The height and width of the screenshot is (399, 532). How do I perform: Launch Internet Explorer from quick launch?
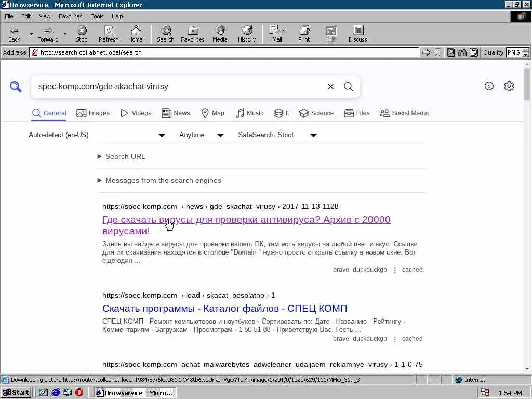[56, 393]
